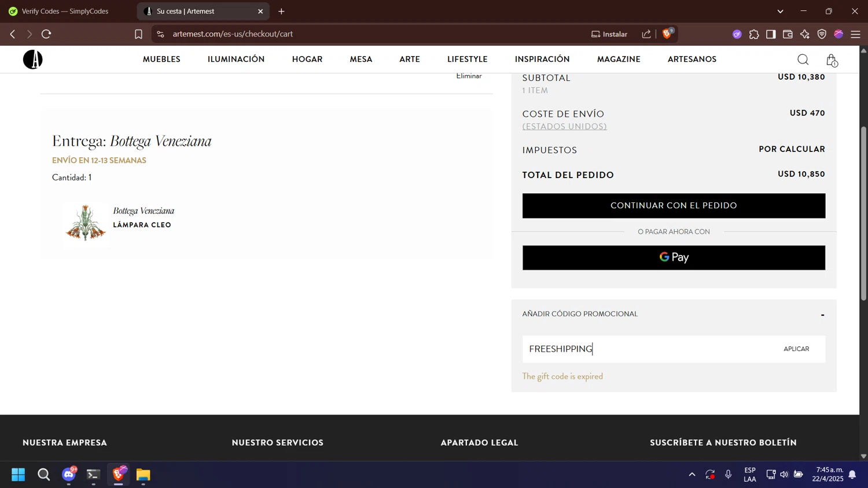Go back with the browser back arrow
Image resolution: width=868 pixels, height=488 pixels.
click(13, 34)
